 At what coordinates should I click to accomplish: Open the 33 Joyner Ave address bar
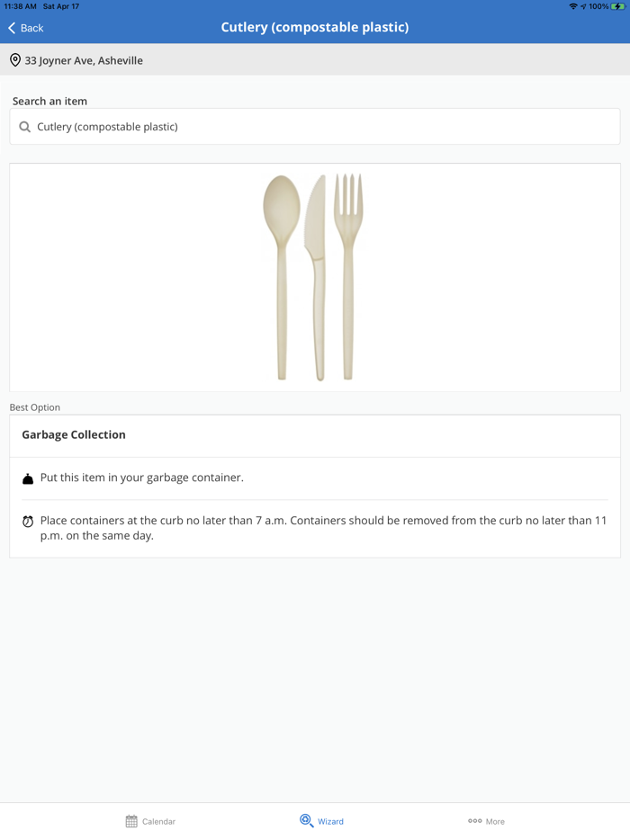click(x=315, y=60)
